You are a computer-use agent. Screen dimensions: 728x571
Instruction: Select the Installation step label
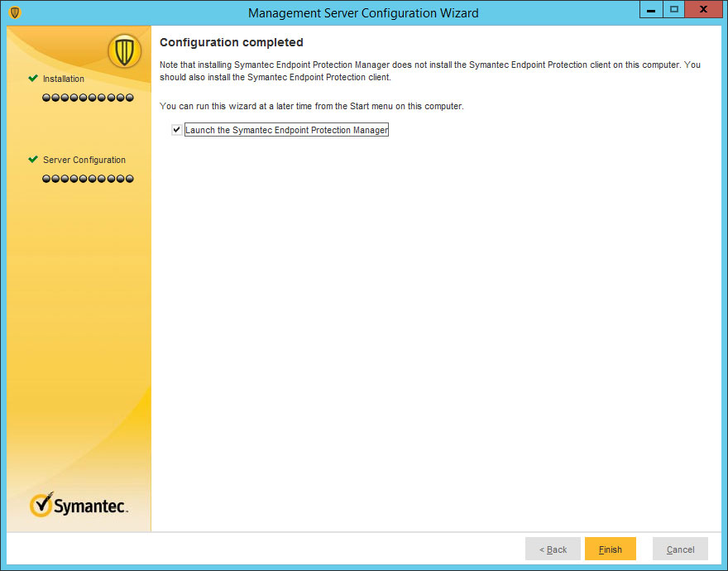(x=64, y=79)
